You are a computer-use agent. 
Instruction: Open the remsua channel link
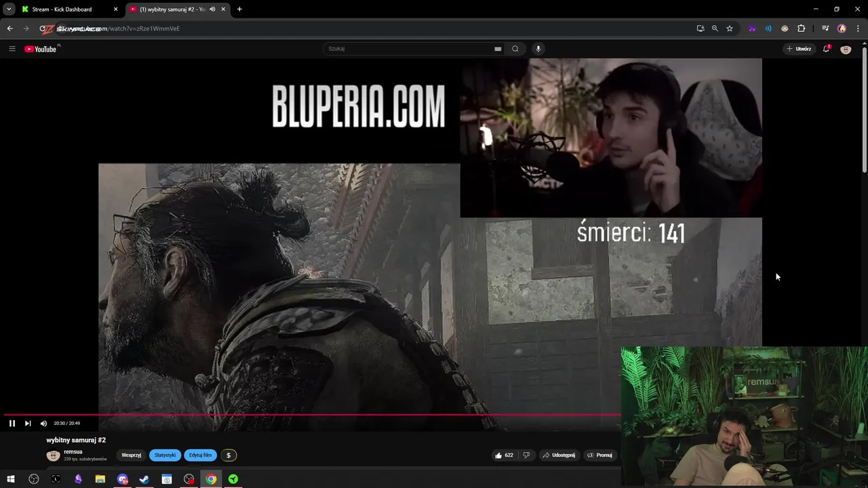click(73, 452)
